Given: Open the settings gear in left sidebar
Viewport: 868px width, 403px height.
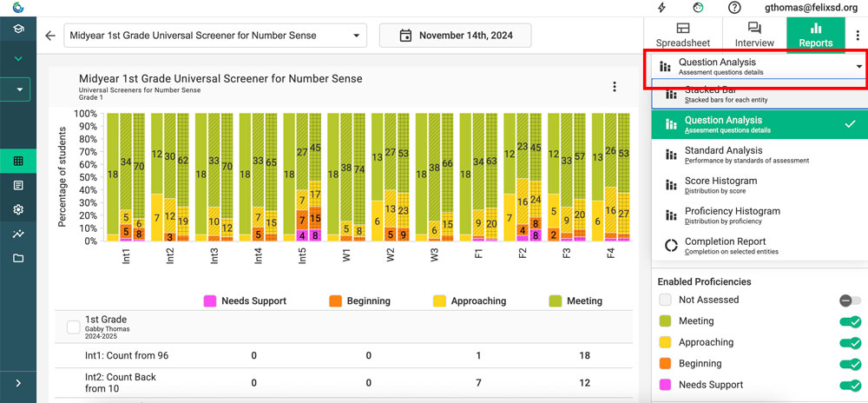Looking at the screenshot, I should [18, 209].
